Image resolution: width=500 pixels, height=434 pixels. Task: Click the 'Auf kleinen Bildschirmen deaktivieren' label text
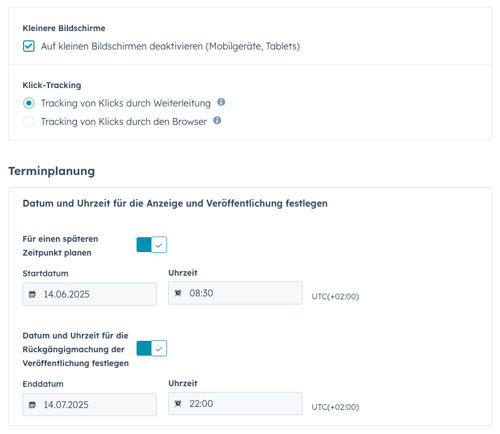pos(170,46)
